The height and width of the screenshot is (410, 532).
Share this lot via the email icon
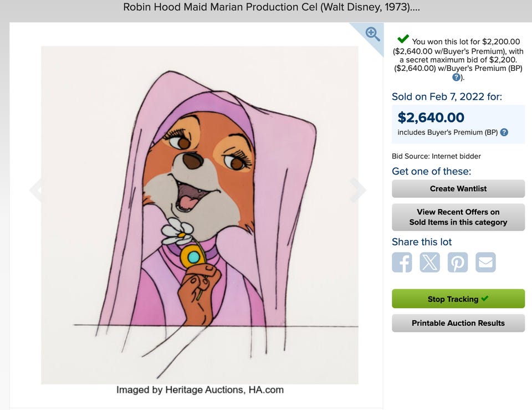click(x=485, y=262)
